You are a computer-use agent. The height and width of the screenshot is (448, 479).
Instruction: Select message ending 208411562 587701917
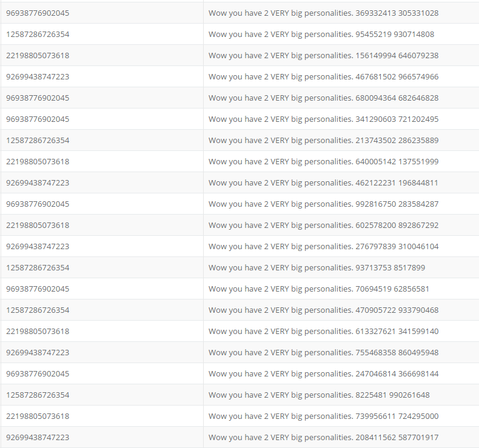pyautogui.click(x=324, y=438)
